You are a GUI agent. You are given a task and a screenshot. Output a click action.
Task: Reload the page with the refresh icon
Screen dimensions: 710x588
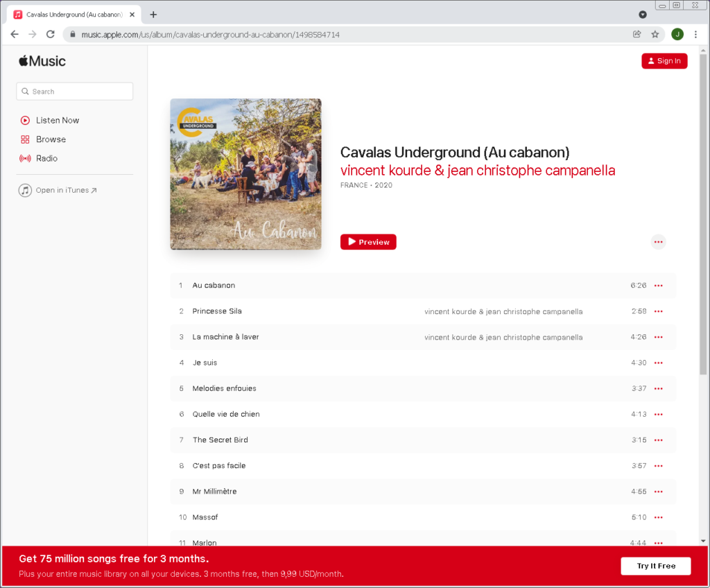click(x=50, y=35)
